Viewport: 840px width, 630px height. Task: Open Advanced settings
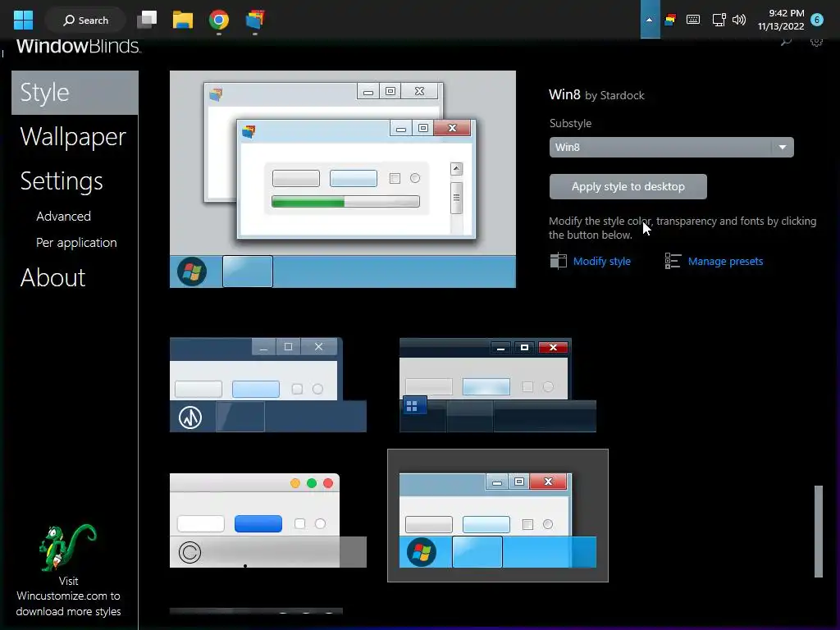(x=63, y=217)
